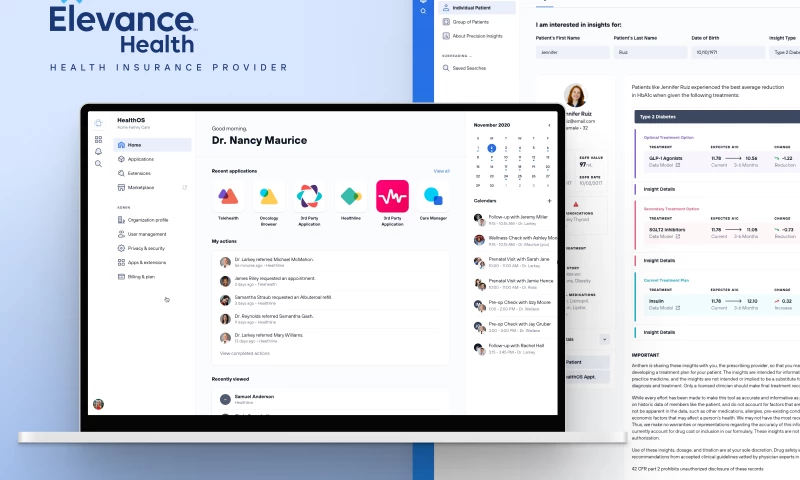Screen dimensions: 800x480
Task: Click the apps grid icon in left rail
Action: (98, 139)
